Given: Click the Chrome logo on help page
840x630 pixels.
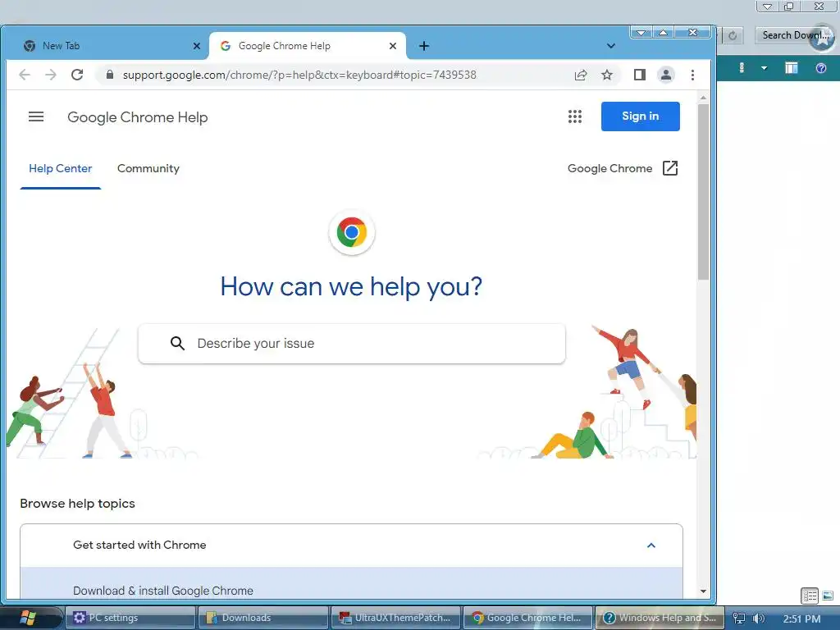Looking at the screenshot, I should (351, 232).
